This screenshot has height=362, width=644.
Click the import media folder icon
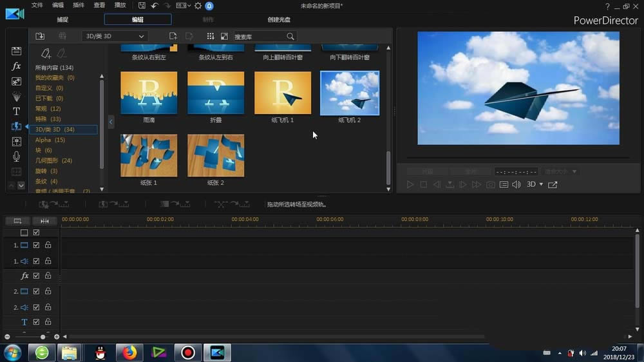coord(40,37)
